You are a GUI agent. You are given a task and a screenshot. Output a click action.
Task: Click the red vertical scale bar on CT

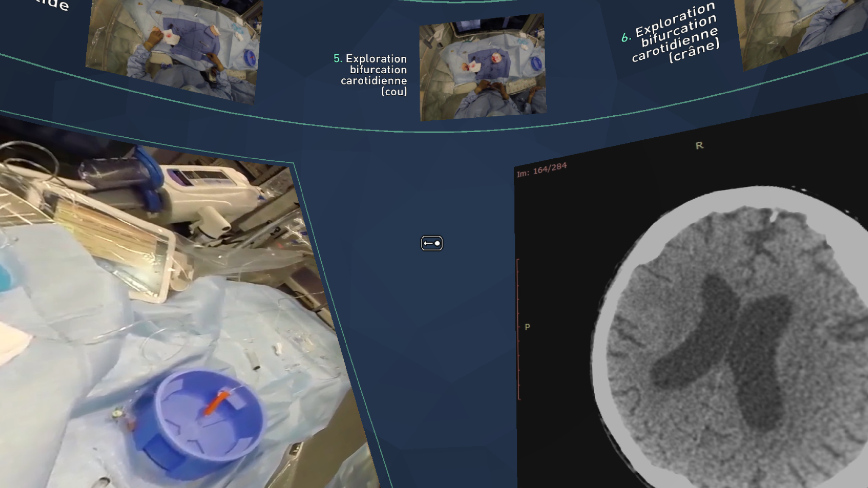point(518,329)
